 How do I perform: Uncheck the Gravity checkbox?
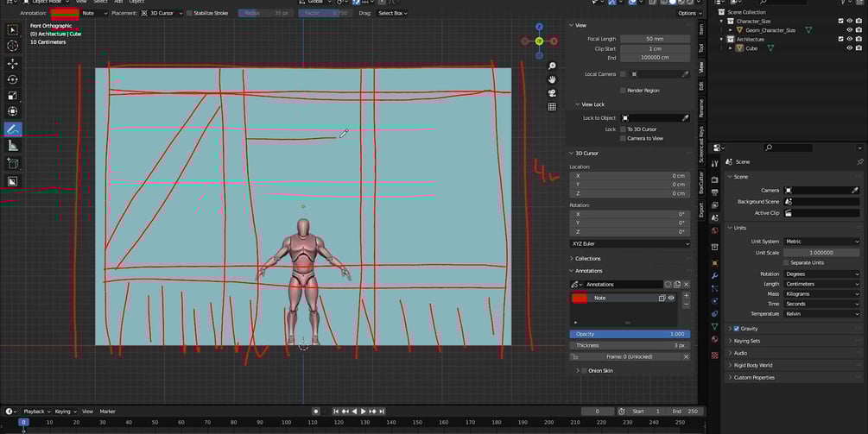tap(736, 329)
